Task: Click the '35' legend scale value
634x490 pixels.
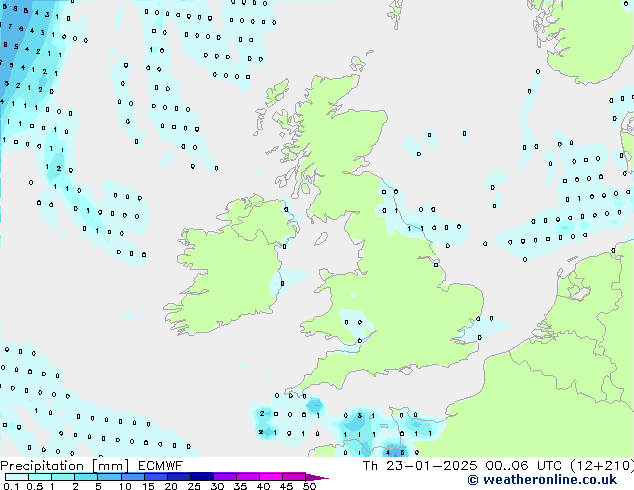Action: point(240,486)
